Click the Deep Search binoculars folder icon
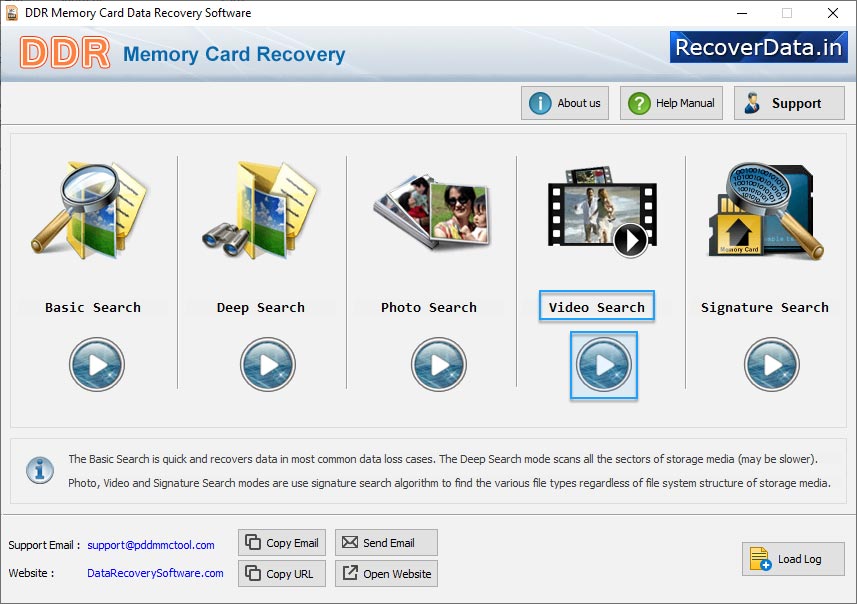 [260, 210]
